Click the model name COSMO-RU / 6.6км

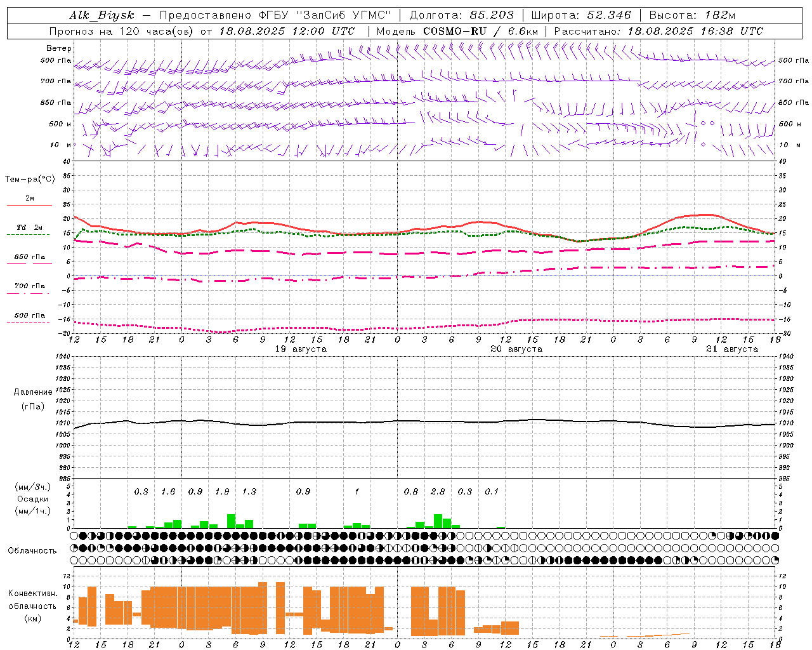tap(480, 31)
